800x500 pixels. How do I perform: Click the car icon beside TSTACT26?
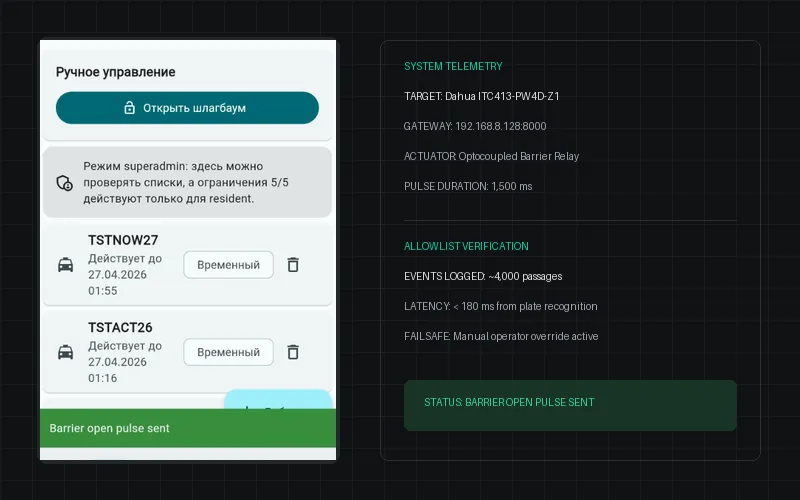65,352
